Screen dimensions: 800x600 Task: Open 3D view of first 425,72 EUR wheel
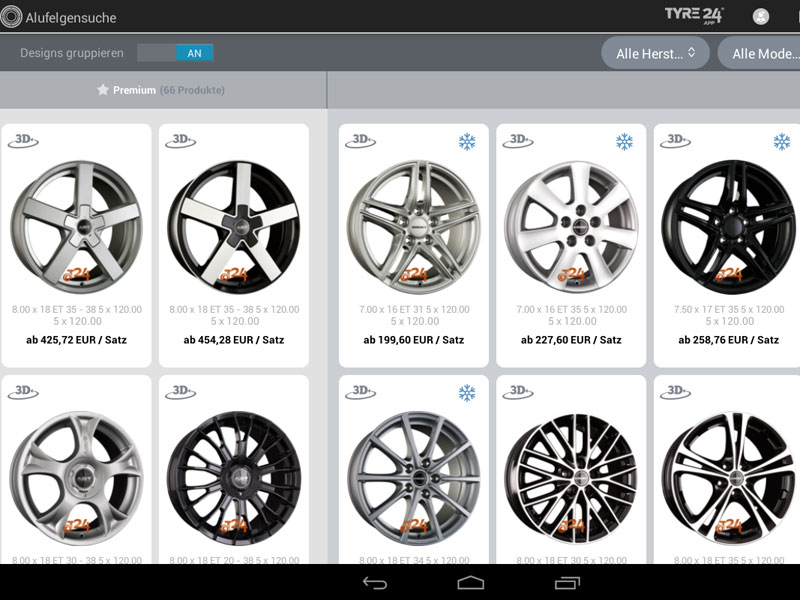point(23,141)
